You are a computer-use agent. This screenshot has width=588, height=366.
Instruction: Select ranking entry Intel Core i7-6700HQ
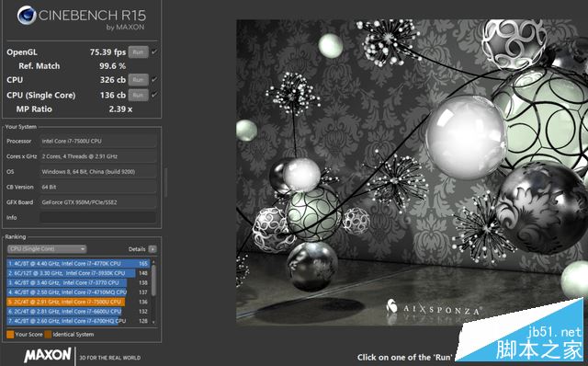point(78,321)
